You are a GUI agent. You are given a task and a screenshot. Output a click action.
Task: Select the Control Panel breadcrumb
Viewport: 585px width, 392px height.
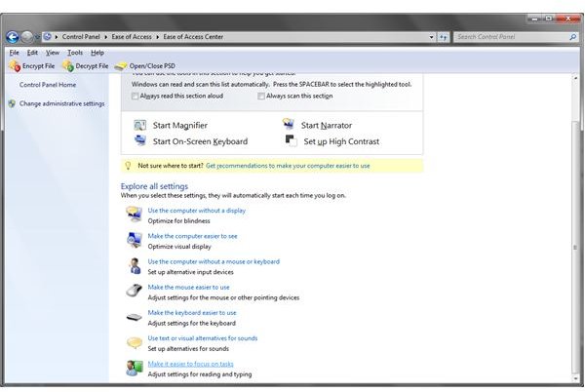point(81,37)
